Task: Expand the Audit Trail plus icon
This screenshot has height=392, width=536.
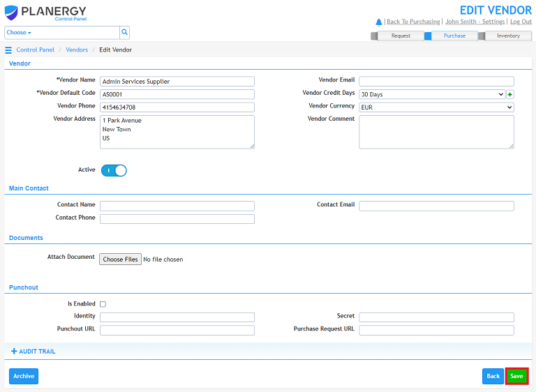Action: pos(14,351)
